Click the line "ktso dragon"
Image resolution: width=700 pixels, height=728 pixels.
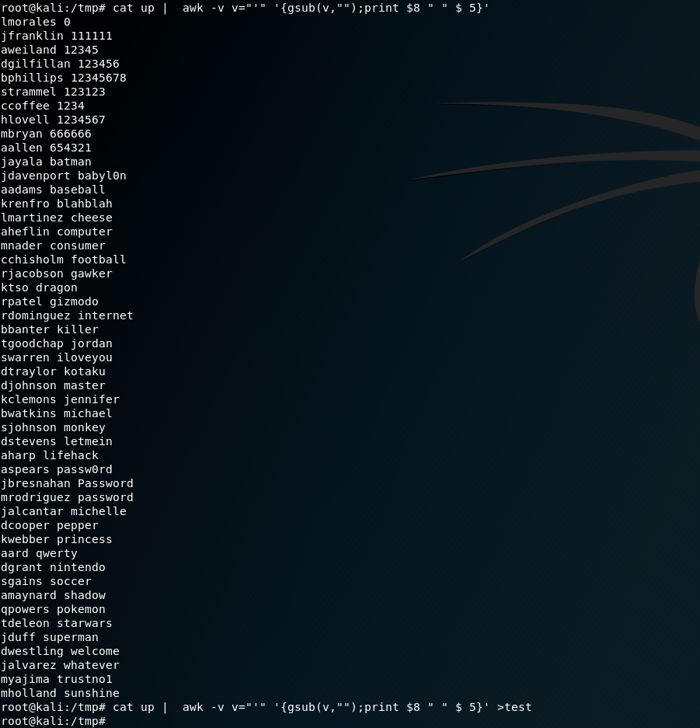coord(40,287)
